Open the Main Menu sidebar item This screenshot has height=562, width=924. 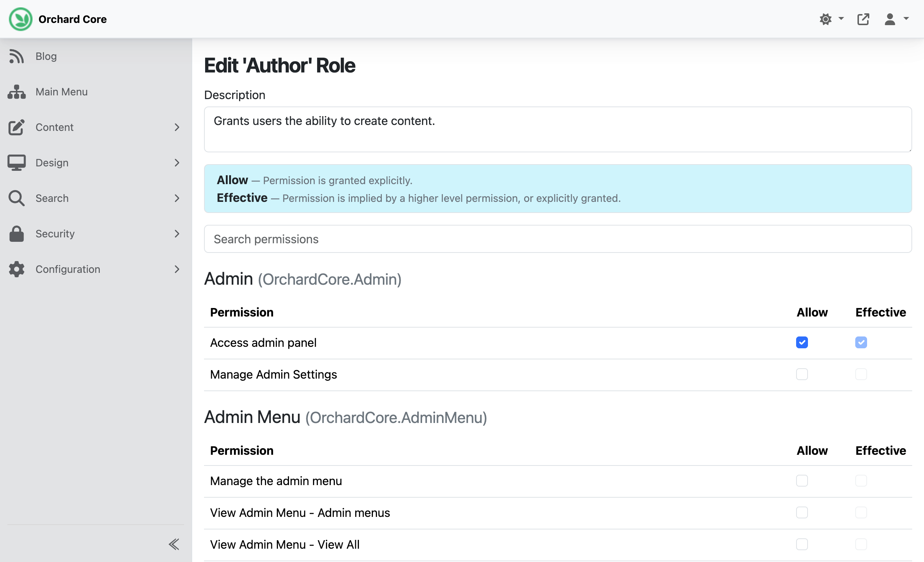coord(96,92)
